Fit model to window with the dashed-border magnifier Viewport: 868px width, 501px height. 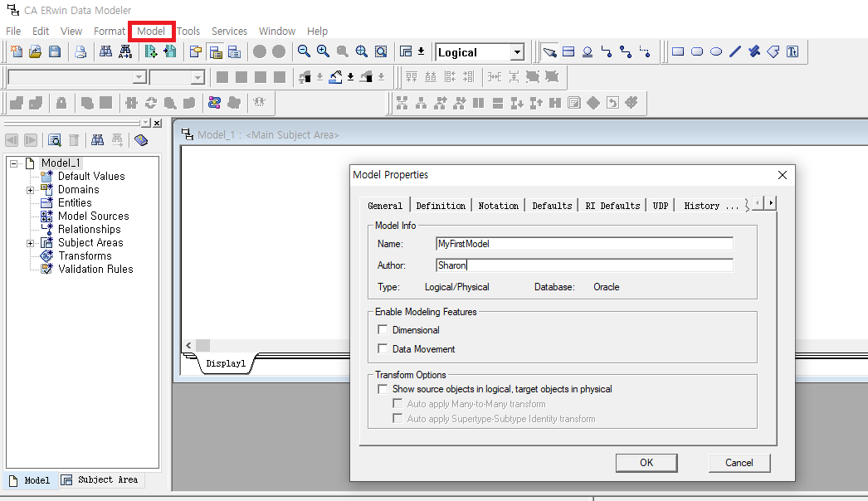[381, 52]
